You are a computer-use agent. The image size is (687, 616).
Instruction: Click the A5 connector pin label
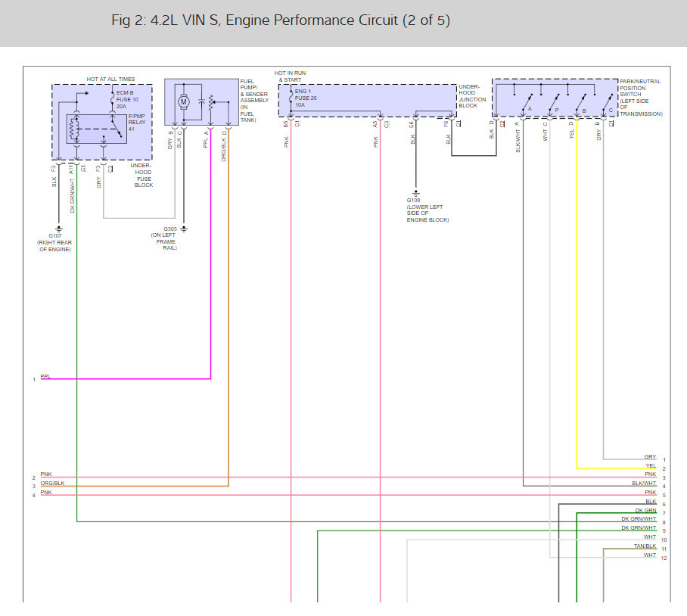pyautogui.click(x=375, y=124)
